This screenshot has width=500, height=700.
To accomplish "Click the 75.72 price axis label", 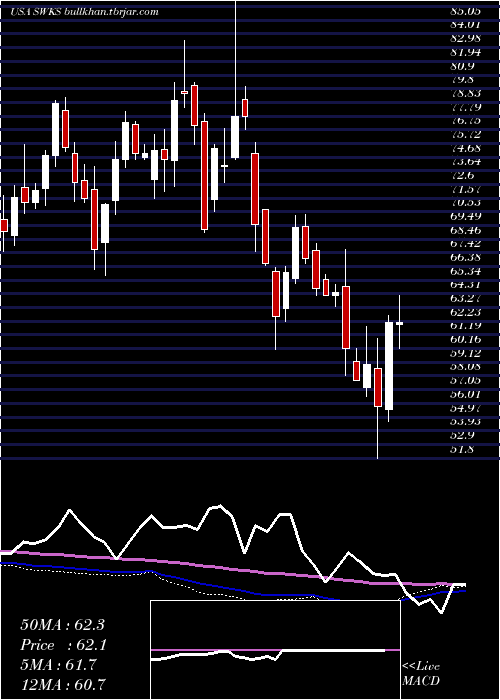I will coord(465,135).
